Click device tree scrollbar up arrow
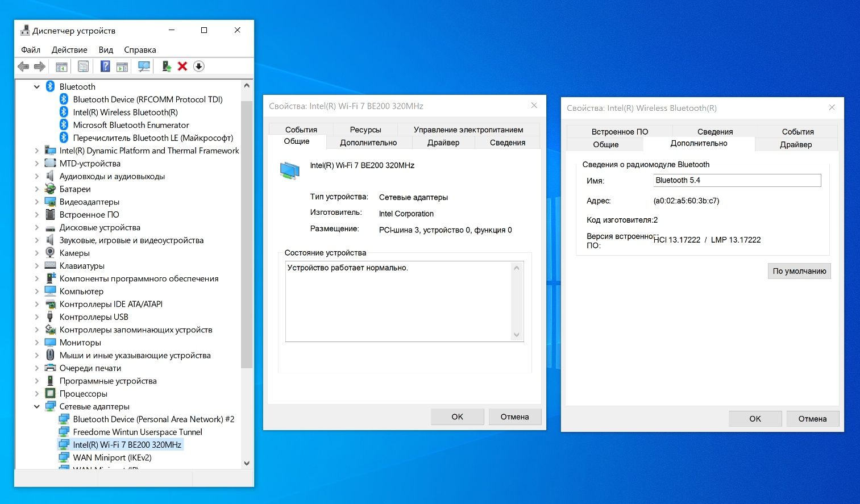Screen dimensions: 860x504 point(247,86)
